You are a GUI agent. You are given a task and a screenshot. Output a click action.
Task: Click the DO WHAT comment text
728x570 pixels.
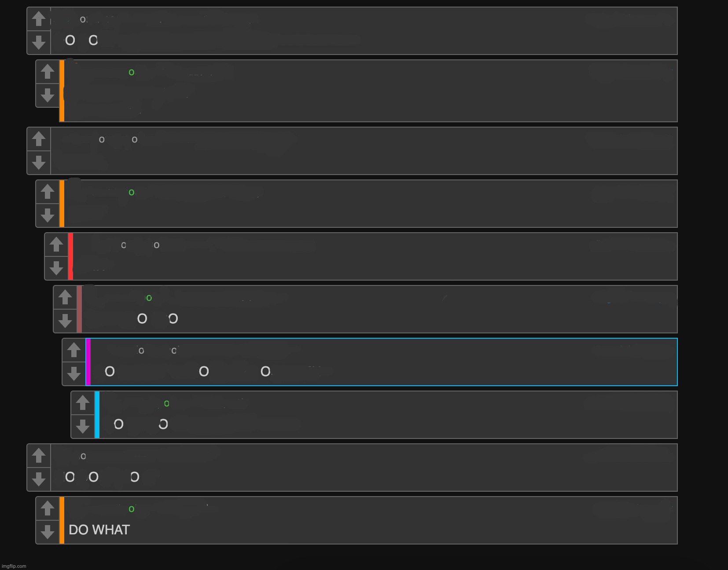(99, 530)
